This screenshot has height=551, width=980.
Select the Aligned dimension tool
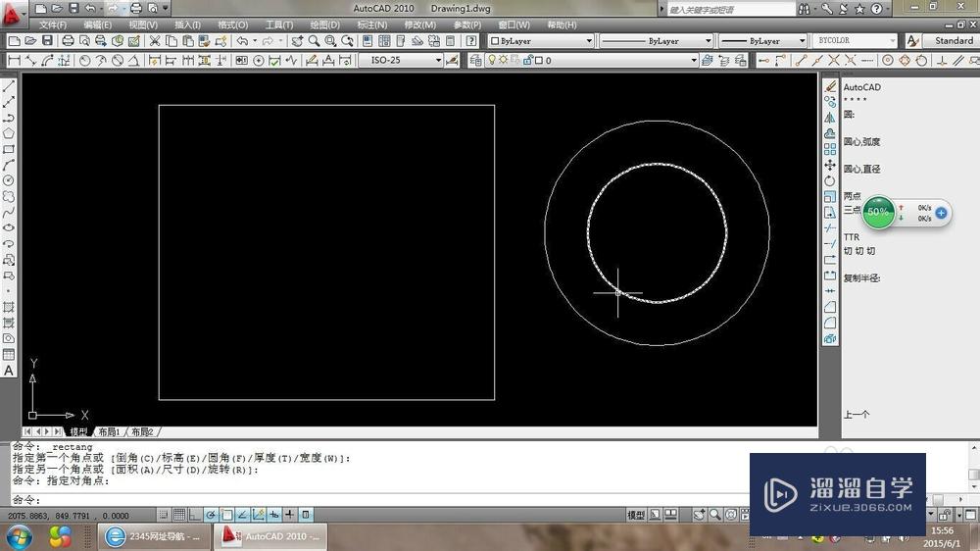click(x=30, y=61)
